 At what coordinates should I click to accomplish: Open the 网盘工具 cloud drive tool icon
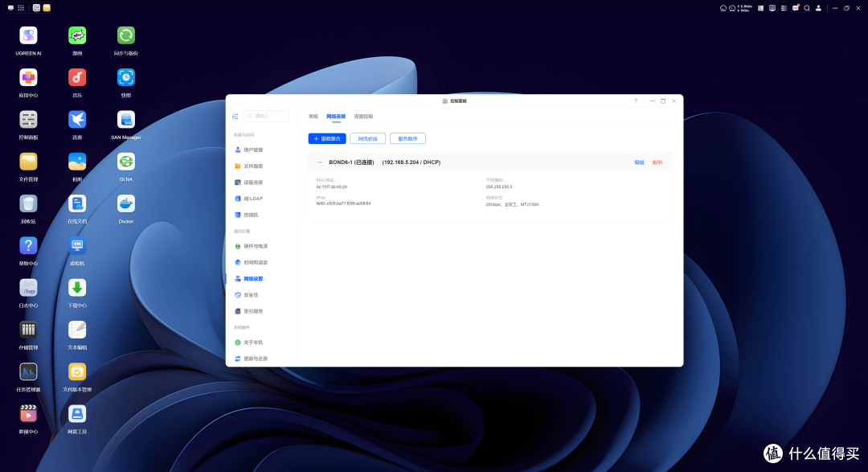77,414
